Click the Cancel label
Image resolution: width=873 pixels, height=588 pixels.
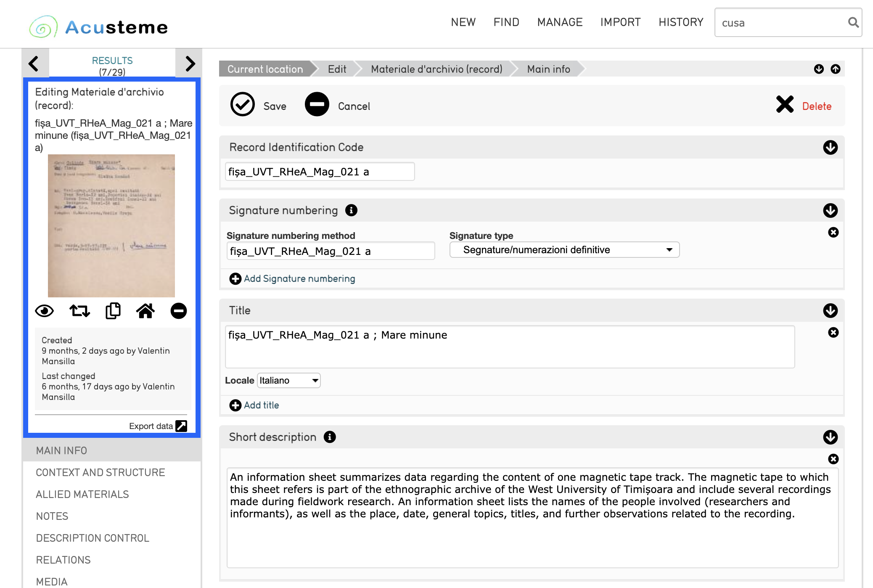coord(354,106)
